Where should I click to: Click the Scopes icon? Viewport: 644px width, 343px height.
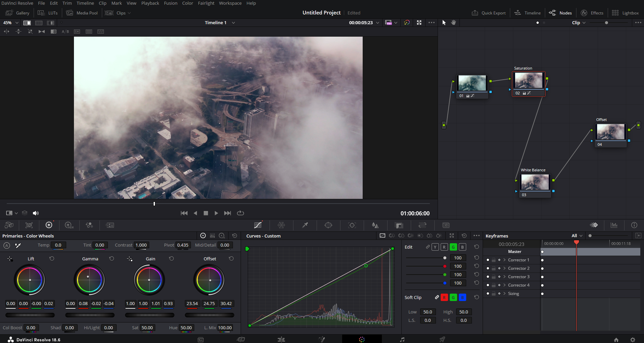point(614,225)
